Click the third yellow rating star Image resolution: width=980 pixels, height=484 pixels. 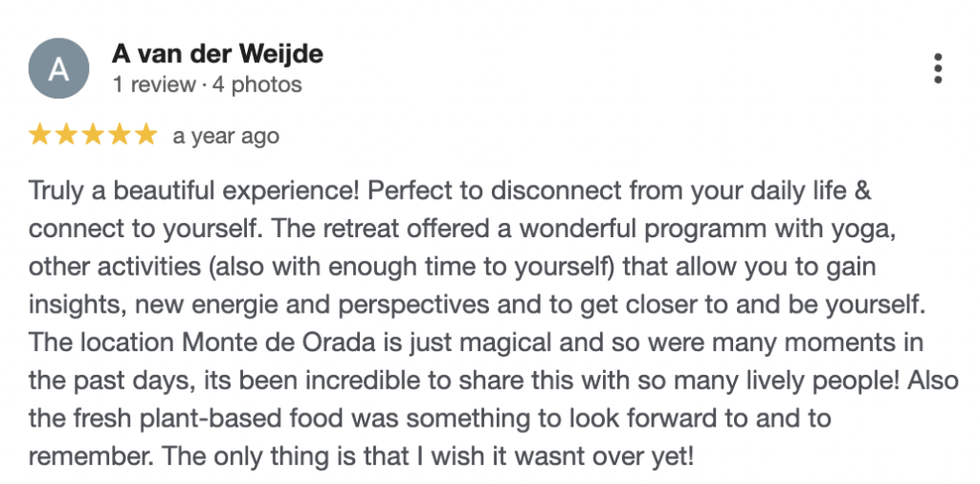pyautogui.click(x=93, y=136)
